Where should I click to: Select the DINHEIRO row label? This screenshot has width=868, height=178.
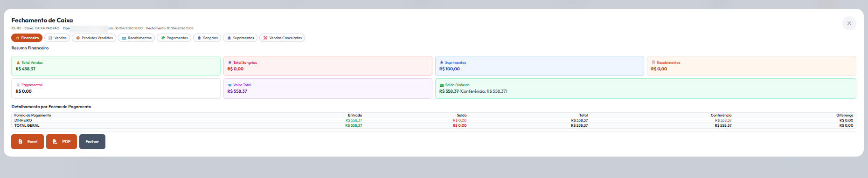pos(23,120)
